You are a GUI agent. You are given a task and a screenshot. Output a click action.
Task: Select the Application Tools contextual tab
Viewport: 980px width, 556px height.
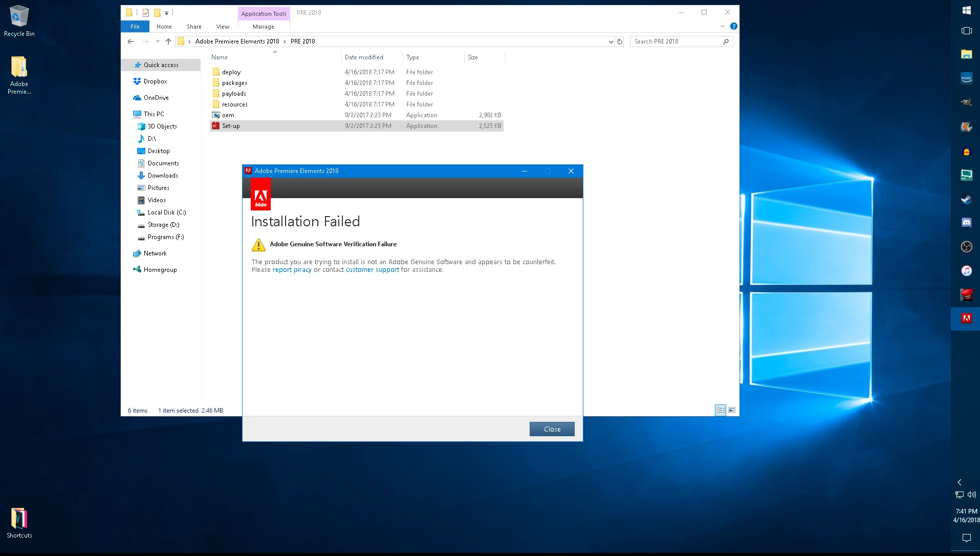(x=264, y=14)
